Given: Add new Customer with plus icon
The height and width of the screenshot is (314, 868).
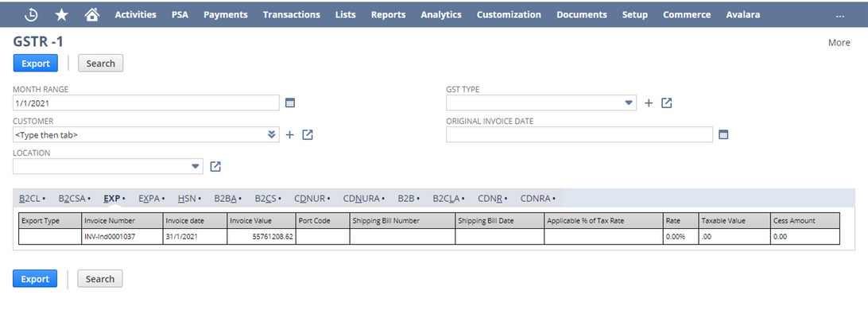Looking at the screenshot, I should (x=289, y=134).
